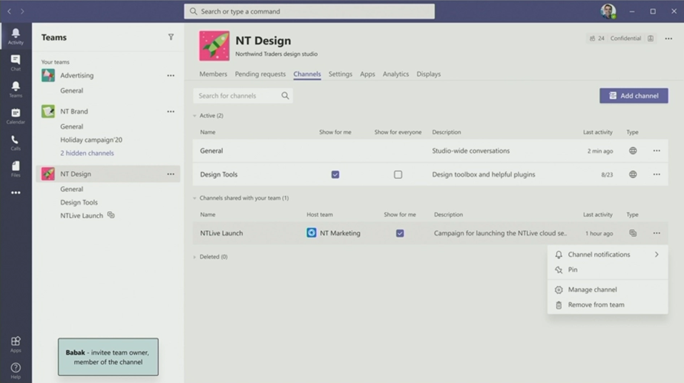Expand Channel notifications submenu arrow
The width and height of the screenshot is (684, 383).
[657, 254]
